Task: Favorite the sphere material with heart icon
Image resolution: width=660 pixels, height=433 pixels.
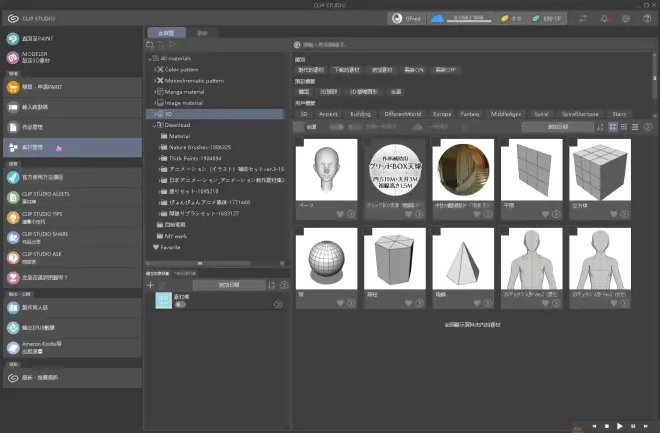Action: click(x=340, y=303)
